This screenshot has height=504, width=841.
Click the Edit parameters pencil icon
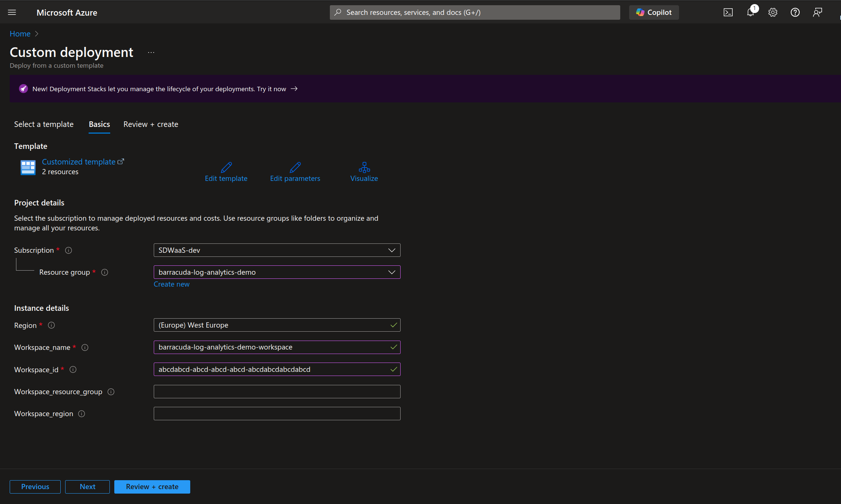[x=295, y=167]
